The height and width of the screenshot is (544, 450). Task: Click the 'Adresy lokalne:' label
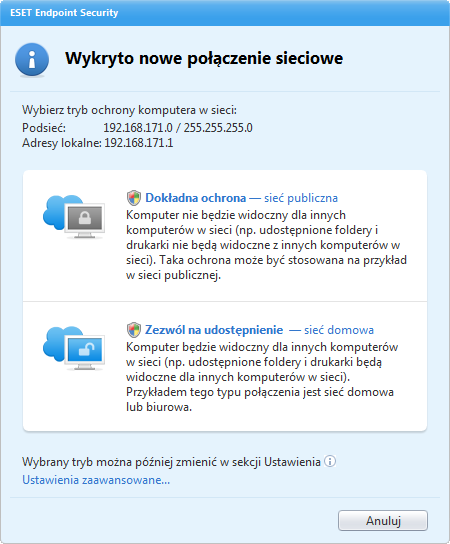(x=62, y=143)
